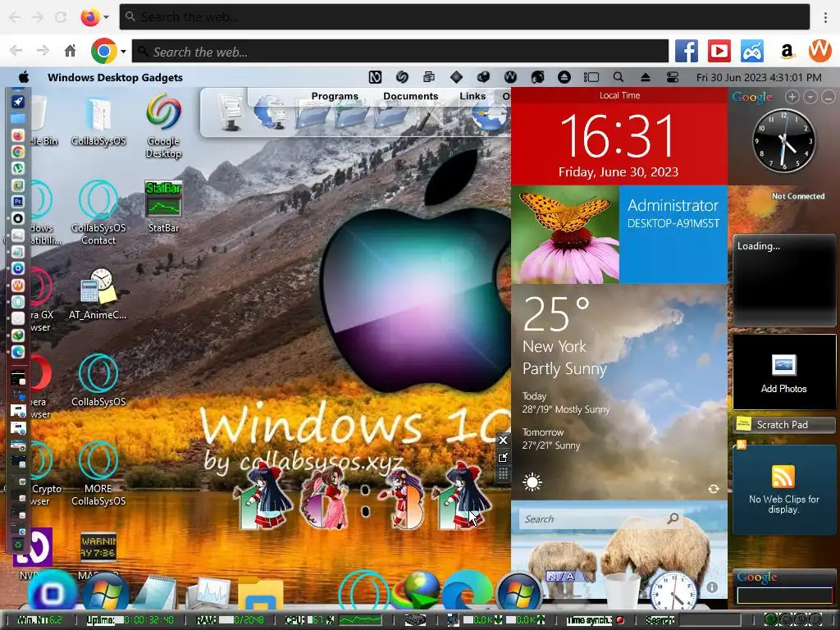The image size is (840, 630).
Task: Focus the second Search the web field
Action: click(x=400, y=52)
